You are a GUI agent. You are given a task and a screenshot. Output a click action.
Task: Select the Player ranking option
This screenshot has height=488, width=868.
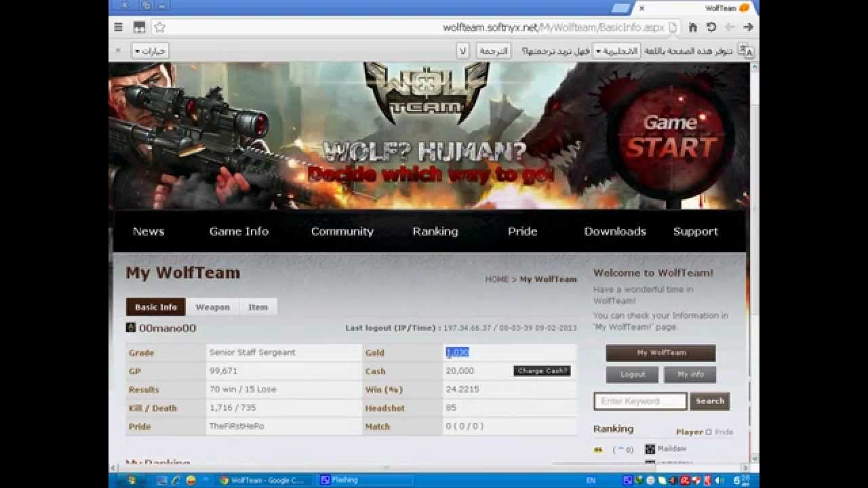690,432
